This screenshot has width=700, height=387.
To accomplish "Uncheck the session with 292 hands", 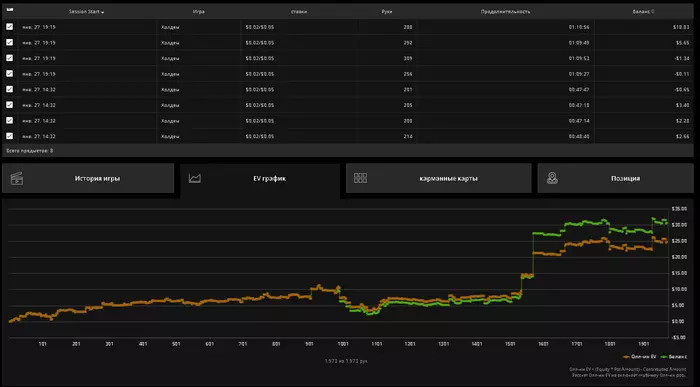I will (x=9, y=42).
